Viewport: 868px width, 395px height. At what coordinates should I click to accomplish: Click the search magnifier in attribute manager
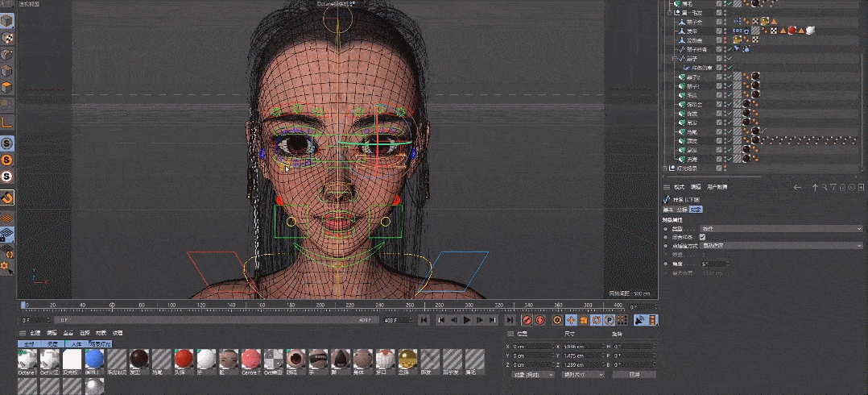tap(825, 187)
